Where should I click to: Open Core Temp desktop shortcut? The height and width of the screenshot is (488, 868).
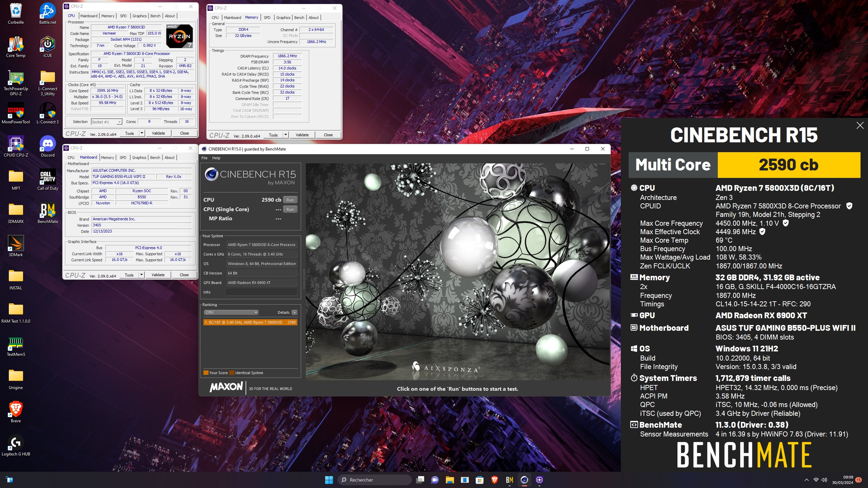pos(16,47)
